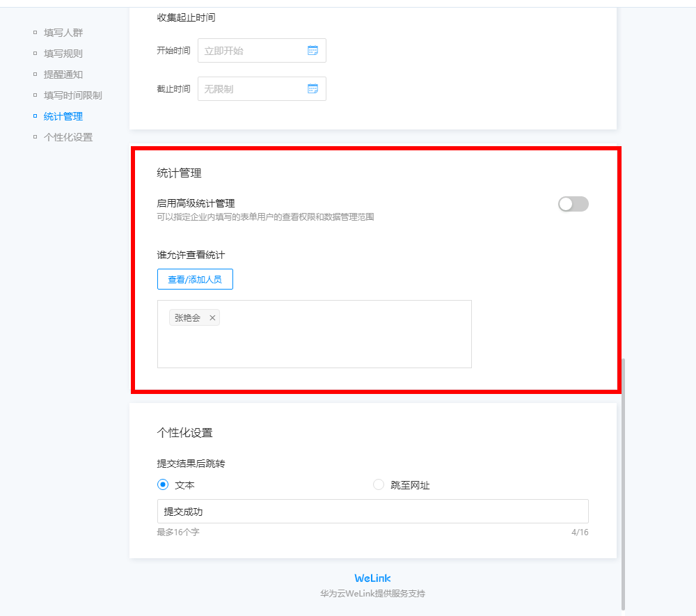The height and width of the screenshot is (616, 696).
Task: Jump to 个性化设置 via sidebar
Action: click(68, 137)
